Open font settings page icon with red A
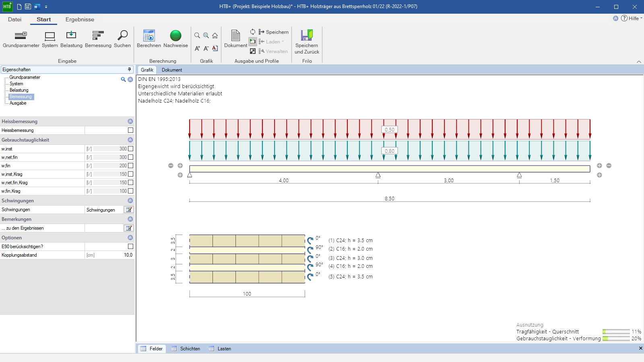The image size is (644, 362). click(x=215, y=48)
